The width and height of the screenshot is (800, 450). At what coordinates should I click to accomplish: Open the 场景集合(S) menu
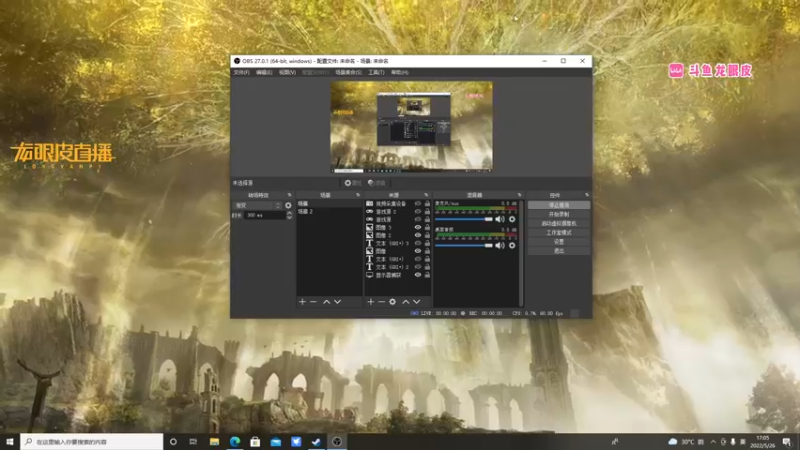tap(348, 72)
